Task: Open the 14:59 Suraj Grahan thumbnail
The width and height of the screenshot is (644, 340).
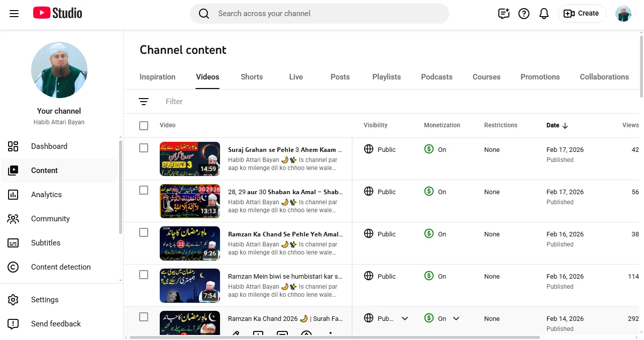Action: point(190,159)
